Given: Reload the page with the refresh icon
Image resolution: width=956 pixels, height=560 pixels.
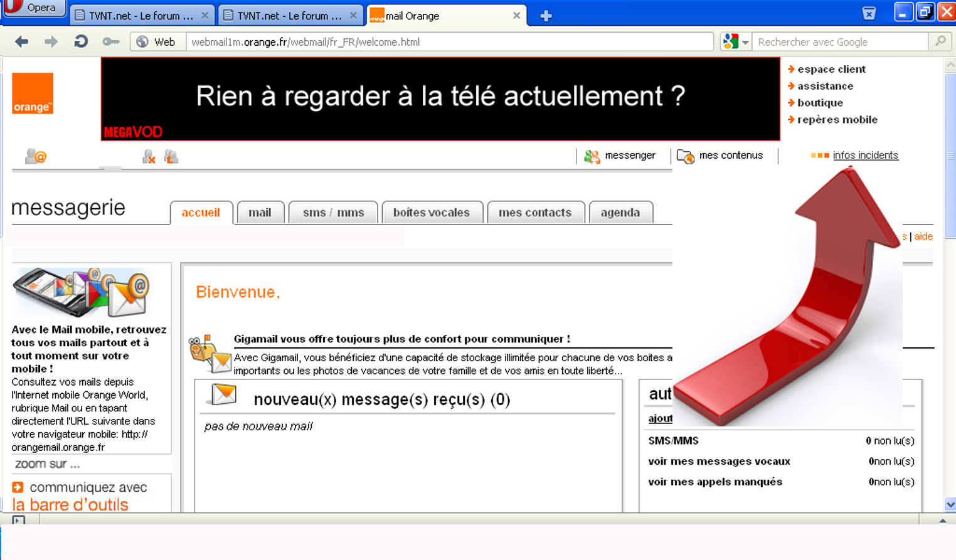Looking at the screenshot, I should coord(80,42).
